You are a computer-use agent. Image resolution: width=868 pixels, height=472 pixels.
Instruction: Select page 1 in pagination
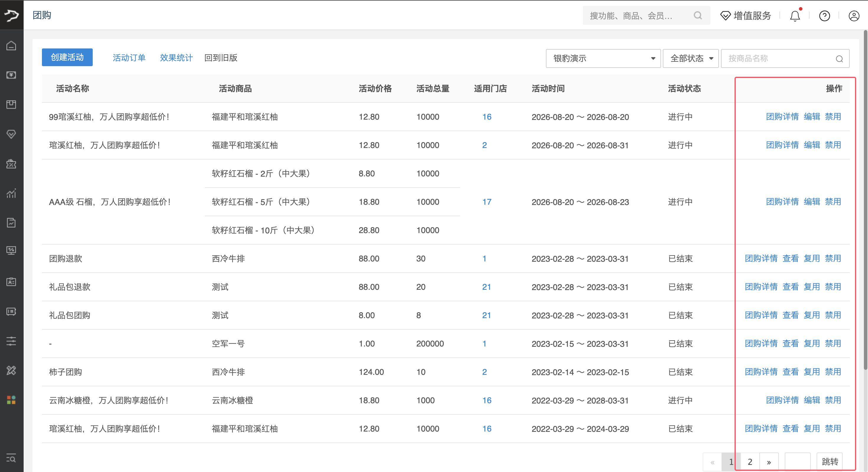(x=731, y=462)
